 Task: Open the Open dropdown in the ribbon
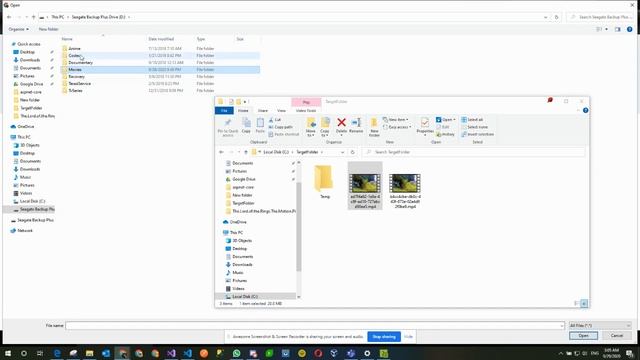pos(446,120)
